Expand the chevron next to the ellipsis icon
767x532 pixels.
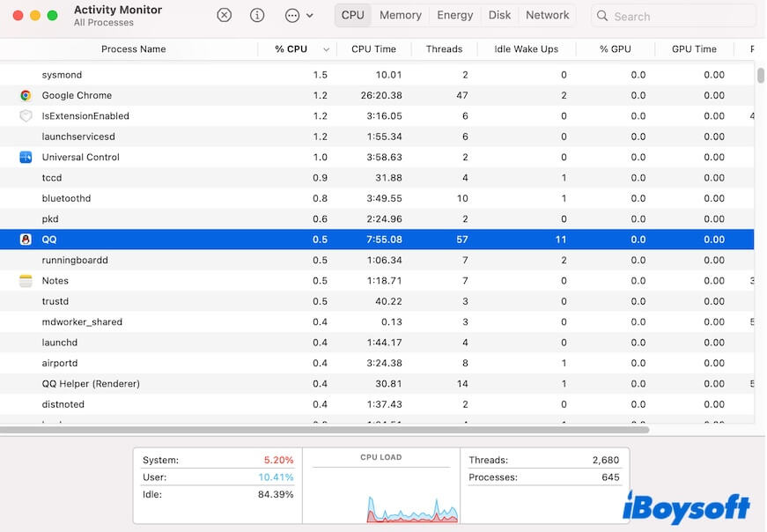point(307,15)
